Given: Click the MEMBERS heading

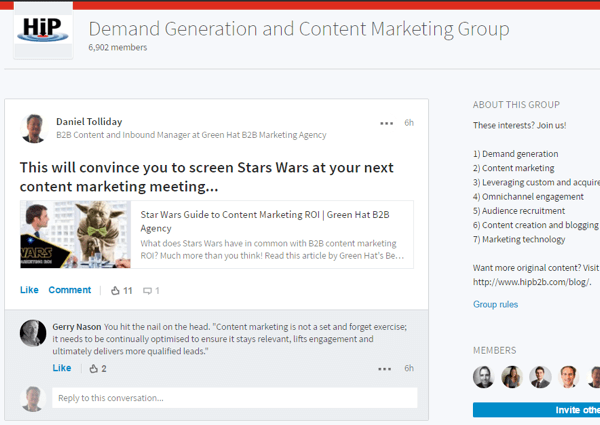Looking at the screenshot, I should 494,350.
